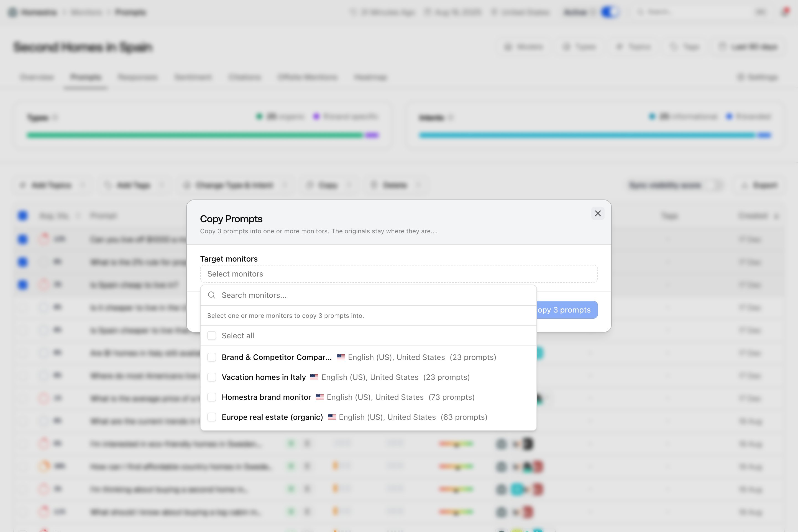Click the Copy 3 prompts button
798x532 pixels.
pyautogui.click(x=567, y=310)
